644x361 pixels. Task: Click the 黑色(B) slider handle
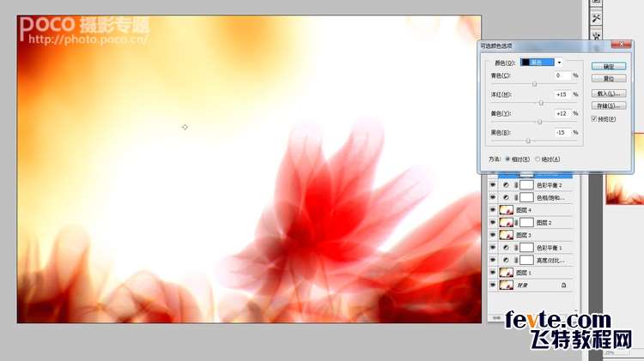(528, 141)
